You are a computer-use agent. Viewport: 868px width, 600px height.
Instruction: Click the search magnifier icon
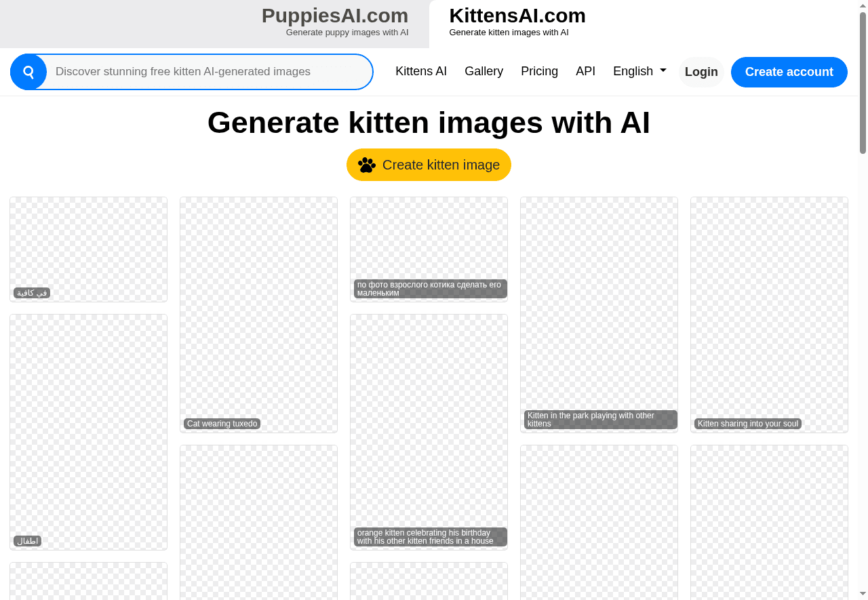click(28, 72)
